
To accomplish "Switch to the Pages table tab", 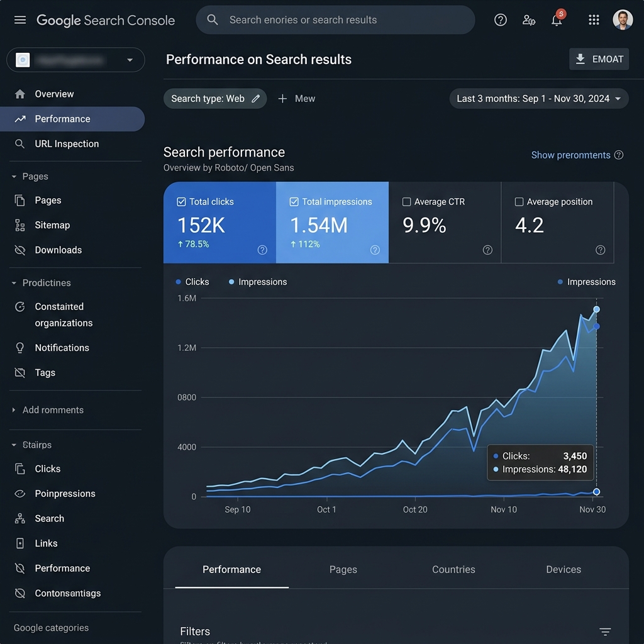I will pyautogui.click(x=343, y=570).
